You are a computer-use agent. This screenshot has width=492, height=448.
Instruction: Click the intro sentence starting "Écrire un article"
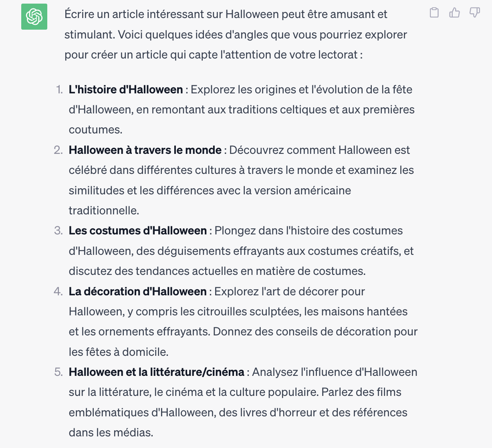[x=236, y=34]
